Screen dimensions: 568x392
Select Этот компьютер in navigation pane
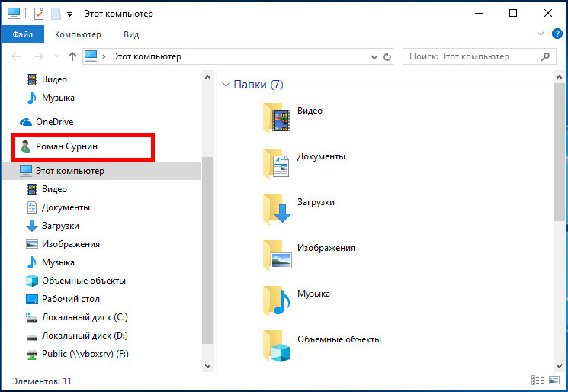point(101,171)
